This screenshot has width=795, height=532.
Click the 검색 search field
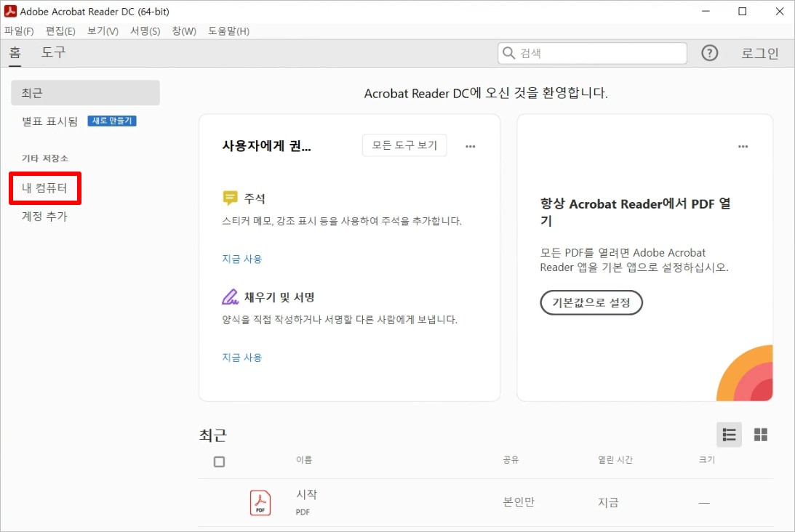(x=592, y=53)
